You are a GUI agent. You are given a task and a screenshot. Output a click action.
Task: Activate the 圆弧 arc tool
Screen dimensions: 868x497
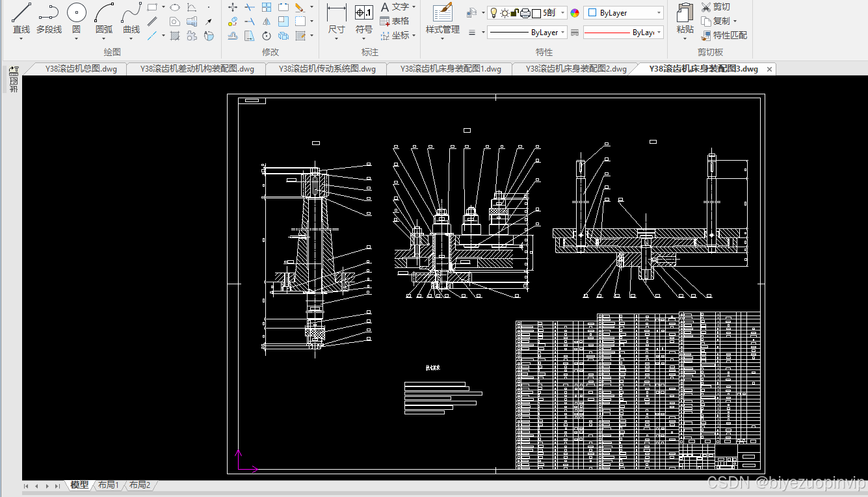point(104,13)
